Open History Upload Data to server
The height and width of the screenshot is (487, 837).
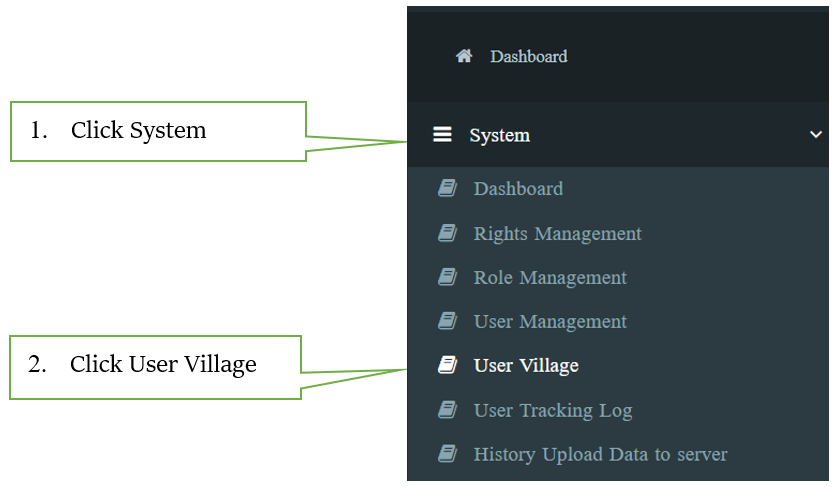tap(600, 454)
